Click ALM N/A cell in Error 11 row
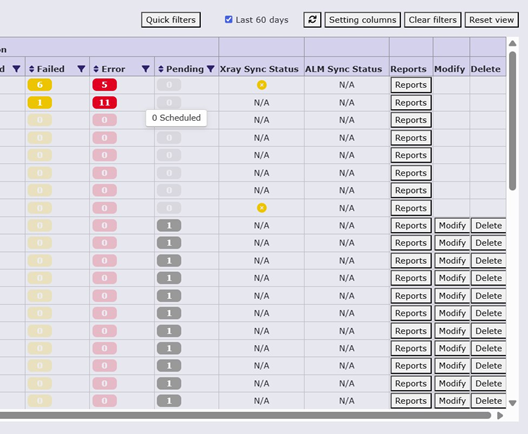Image resolution: width=528 pixels, height=434 pixels. click(347, 103)
